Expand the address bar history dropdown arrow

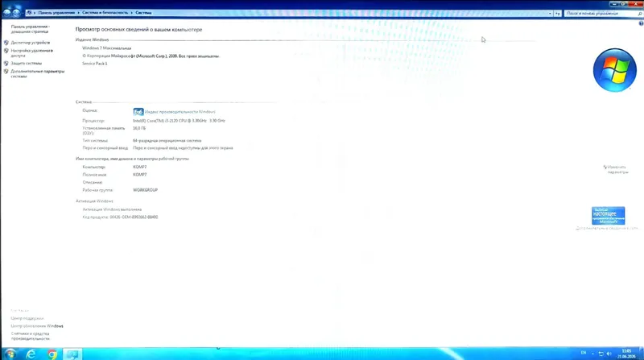point(550,14)
